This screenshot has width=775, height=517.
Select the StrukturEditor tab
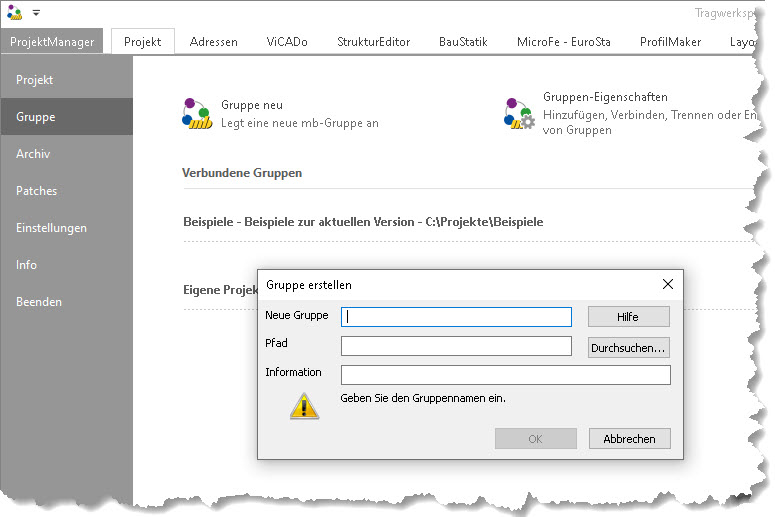coord(373,42)
